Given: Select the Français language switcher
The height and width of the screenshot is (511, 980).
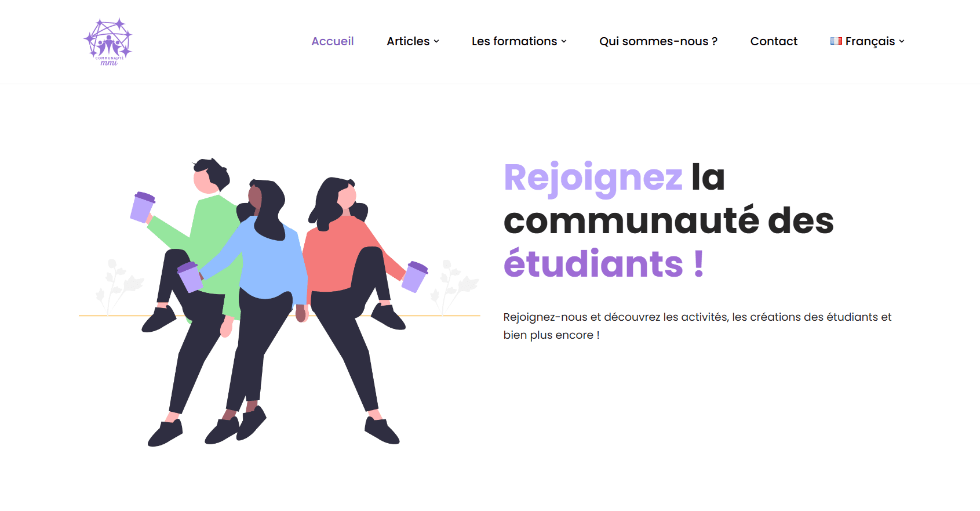Looking at the screenshot, I should coord(867,41).
